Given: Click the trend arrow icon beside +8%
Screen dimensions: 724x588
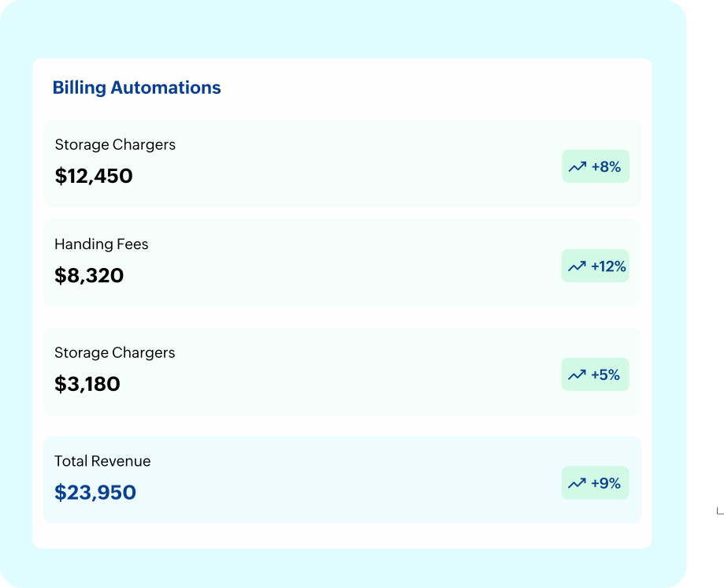Looking at the screenshot, I should click(577, 167).
